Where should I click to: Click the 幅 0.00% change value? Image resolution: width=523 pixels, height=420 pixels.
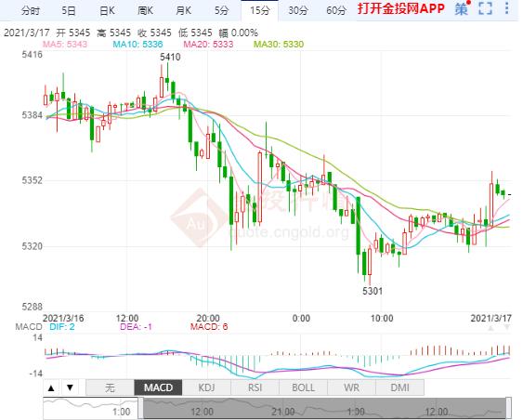pos(238,33)
